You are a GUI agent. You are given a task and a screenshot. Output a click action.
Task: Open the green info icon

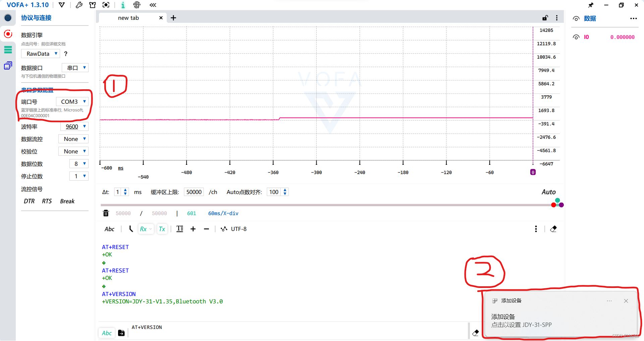[123, 5]
